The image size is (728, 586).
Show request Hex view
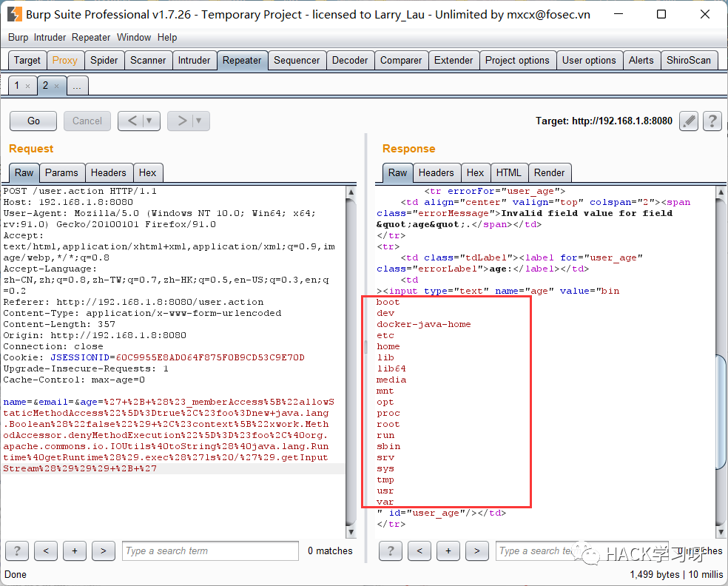pyautogui.click(x=148, y=172)
